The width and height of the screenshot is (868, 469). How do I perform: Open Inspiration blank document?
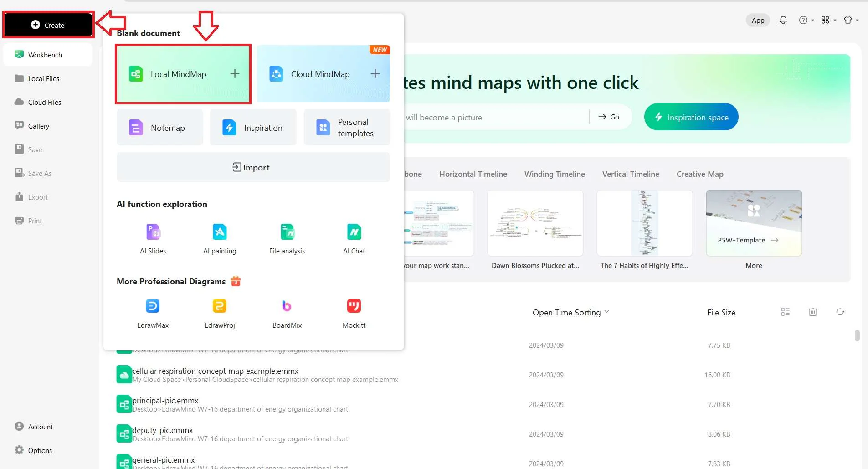tap(253, 128)
